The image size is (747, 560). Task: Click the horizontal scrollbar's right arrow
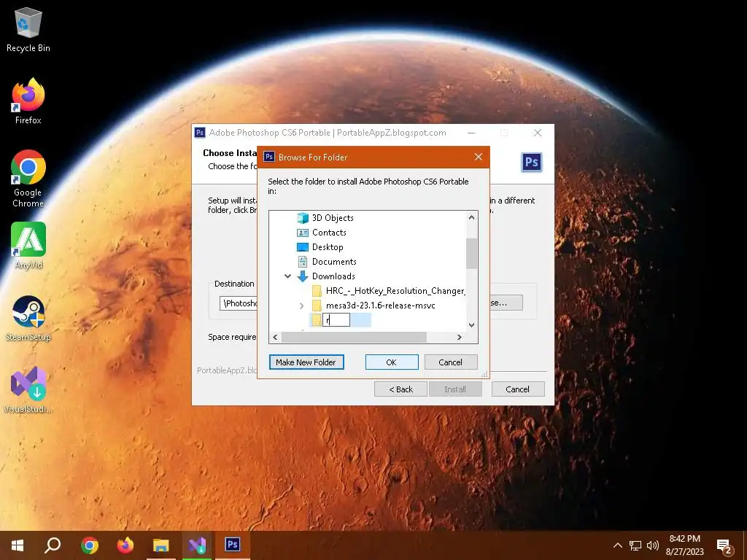tap(460, 337)
